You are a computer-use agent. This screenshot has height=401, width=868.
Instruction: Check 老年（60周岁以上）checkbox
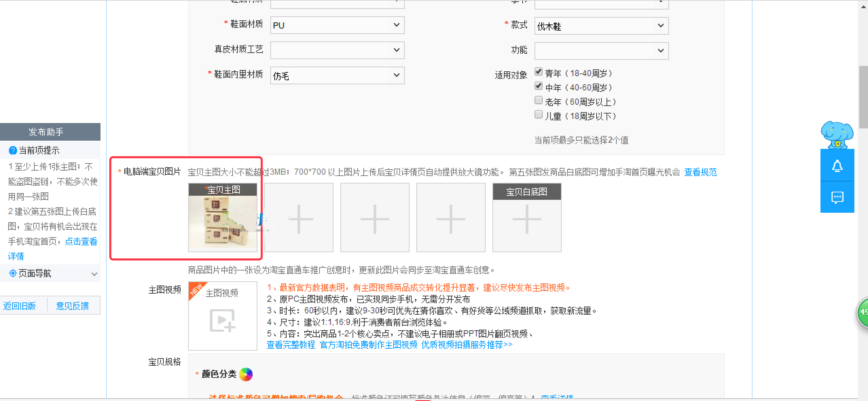point(538,100)
